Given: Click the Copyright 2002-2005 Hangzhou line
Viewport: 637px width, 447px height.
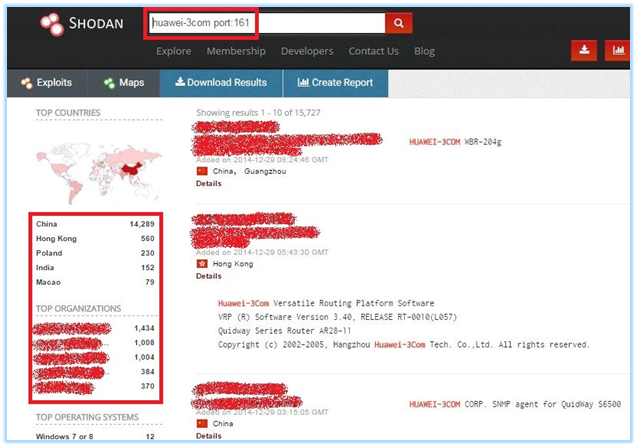Looking at the screenshot, I should [403, 345].
